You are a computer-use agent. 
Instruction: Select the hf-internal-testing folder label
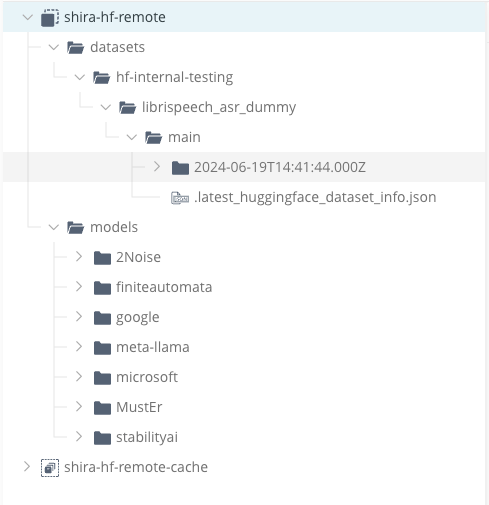174,77
